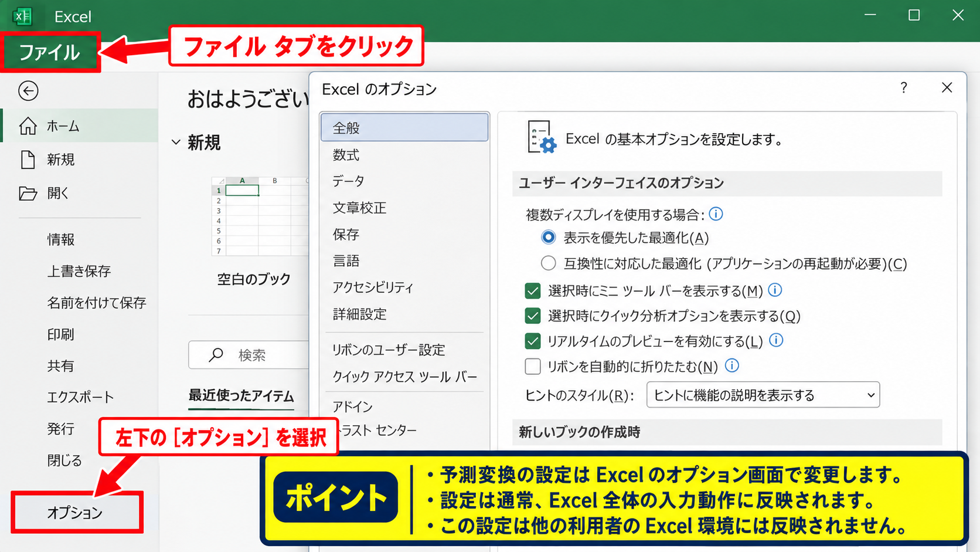Select 全般 category in Options

404,127
